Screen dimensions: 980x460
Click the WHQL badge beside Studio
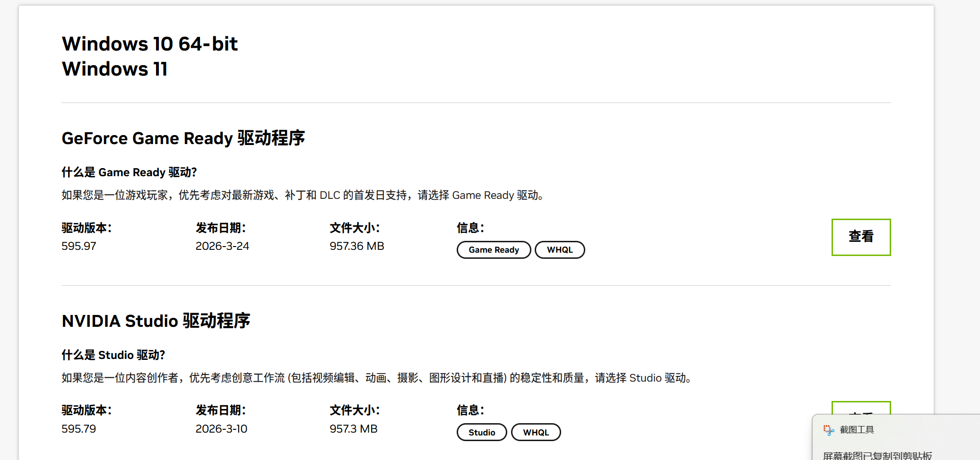tap(536, 432)
